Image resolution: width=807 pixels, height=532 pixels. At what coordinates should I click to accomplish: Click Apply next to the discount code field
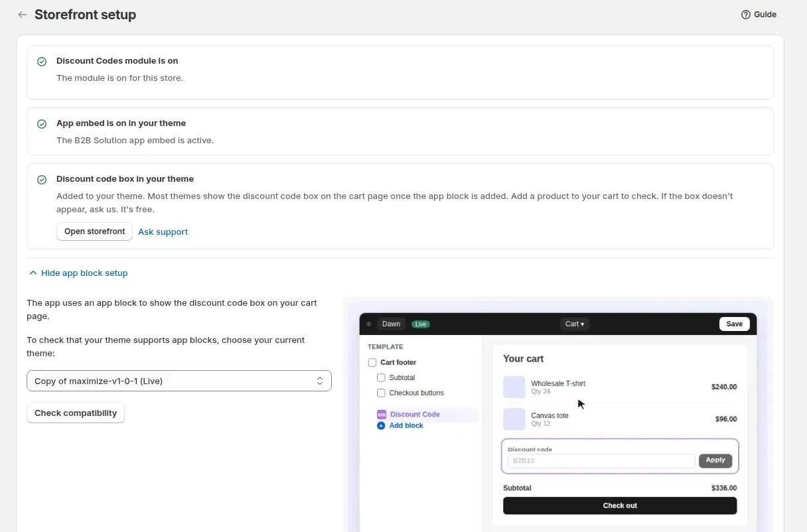point(715,460)
